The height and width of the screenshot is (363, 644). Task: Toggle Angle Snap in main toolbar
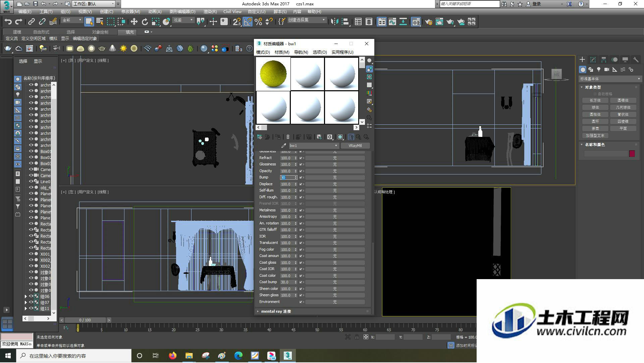[248, 22]
